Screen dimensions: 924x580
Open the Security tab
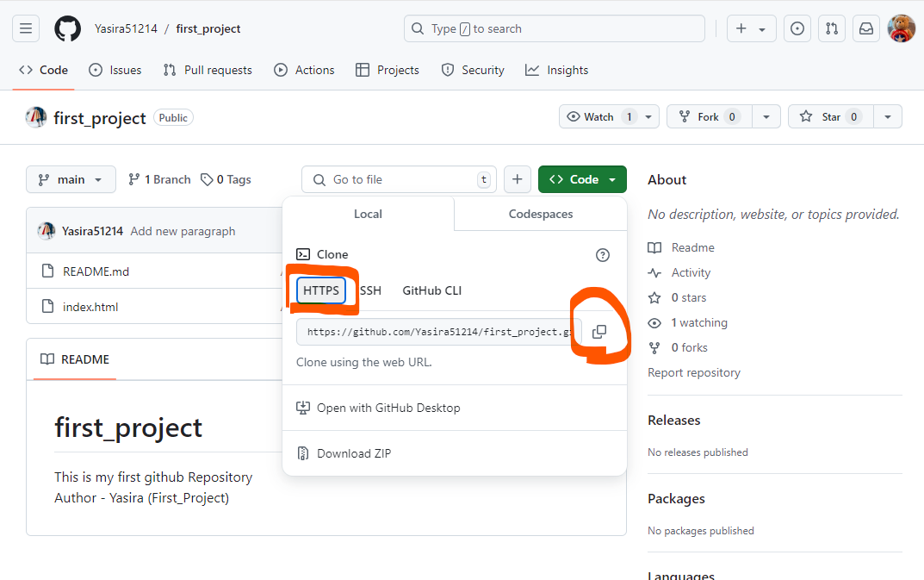[474, 70]
